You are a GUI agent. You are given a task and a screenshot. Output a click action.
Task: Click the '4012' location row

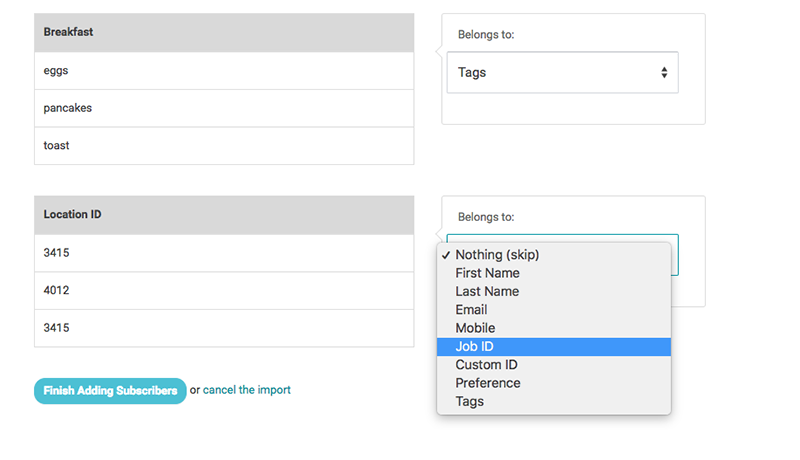point(224,290)
